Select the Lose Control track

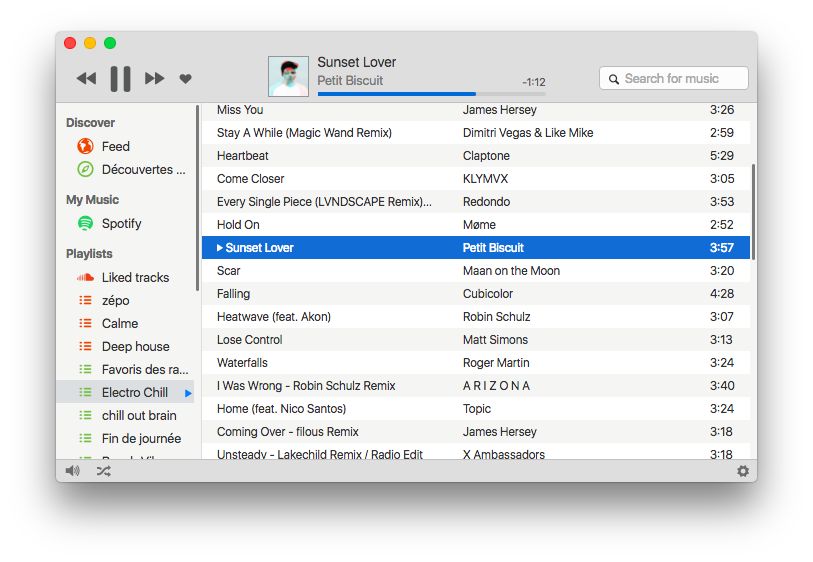pos(476,340)
